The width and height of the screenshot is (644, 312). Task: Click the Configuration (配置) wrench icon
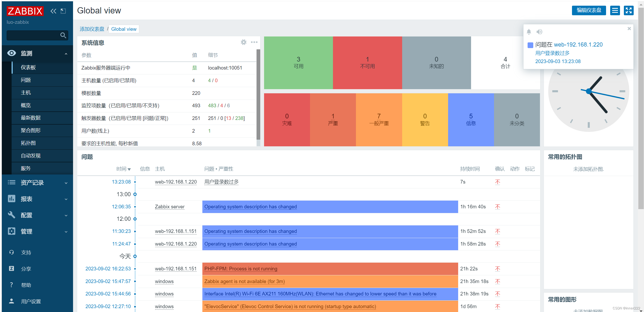tap(12, 215)
